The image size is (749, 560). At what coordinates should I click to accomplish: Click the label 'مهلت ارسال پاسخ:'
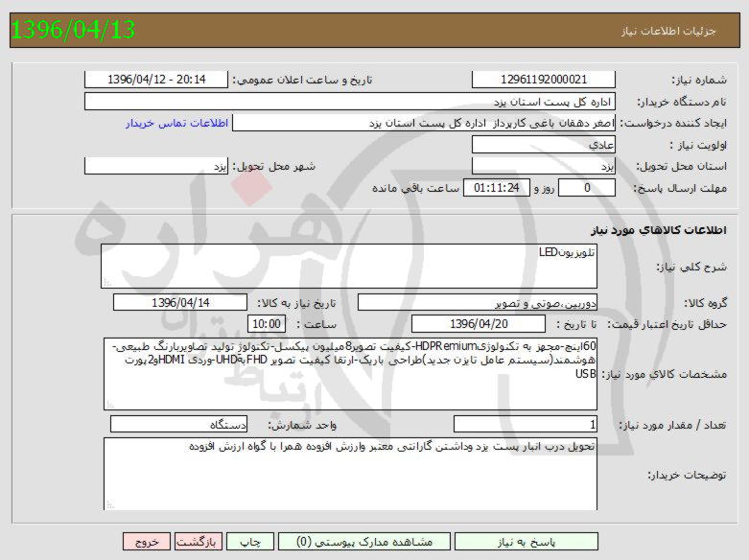[680, 188]
